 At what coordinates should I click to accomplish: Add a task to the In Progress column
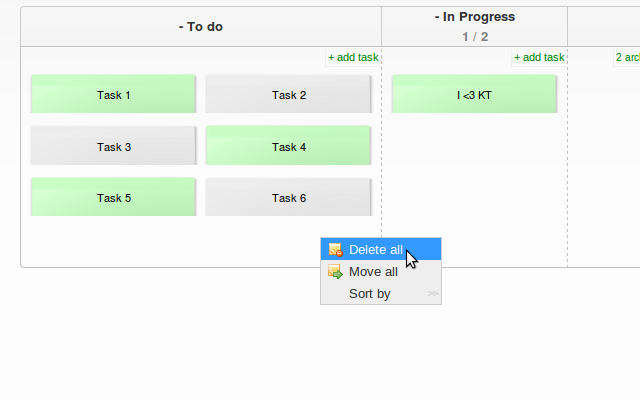coord(539,58)
